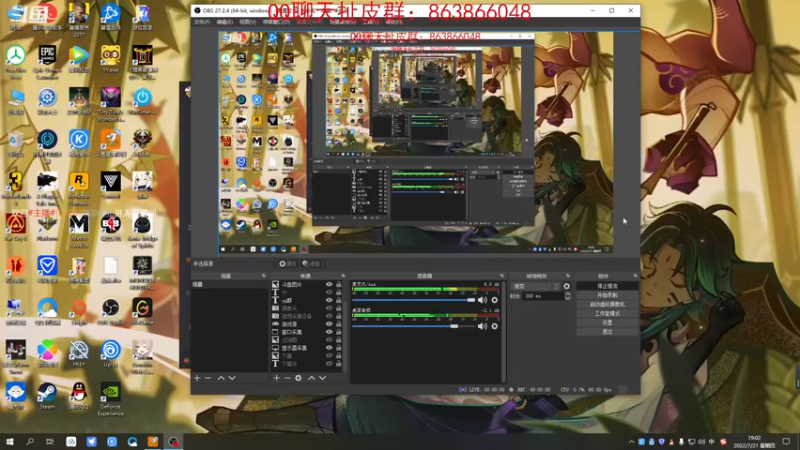The image size is (800, 450).
Task: Click the 开始录制 button
Action: point(607,295)
